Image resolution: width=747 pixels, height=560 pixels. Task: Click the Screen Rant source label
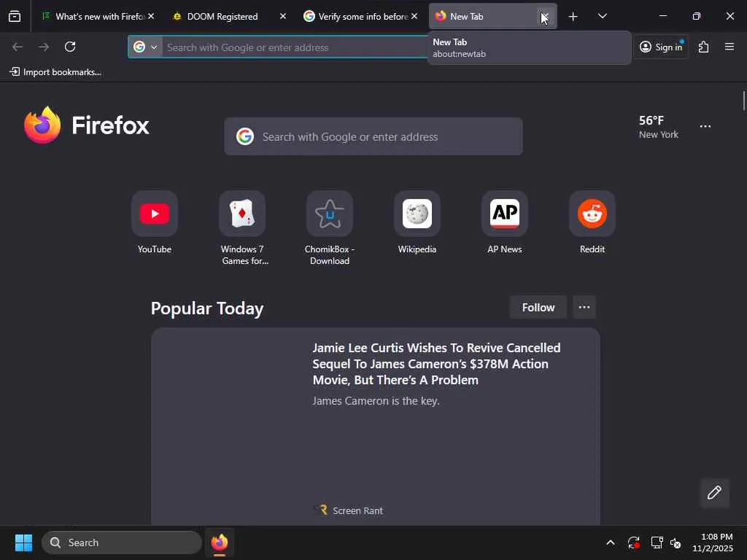pyautogui.click(x=357, y=510)
